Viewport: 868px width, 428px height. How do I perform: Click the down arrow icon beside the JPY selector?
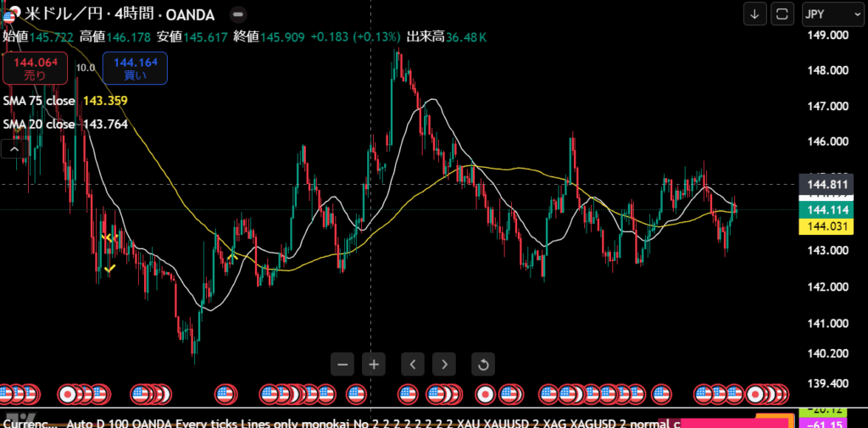tap(754, 14)
